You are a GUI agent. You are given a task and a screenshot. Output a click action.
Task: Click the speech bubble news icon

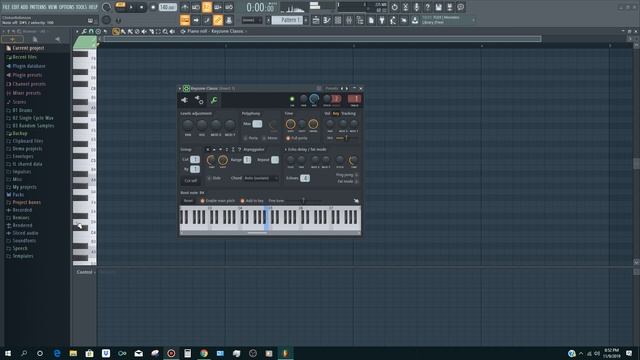460,7
